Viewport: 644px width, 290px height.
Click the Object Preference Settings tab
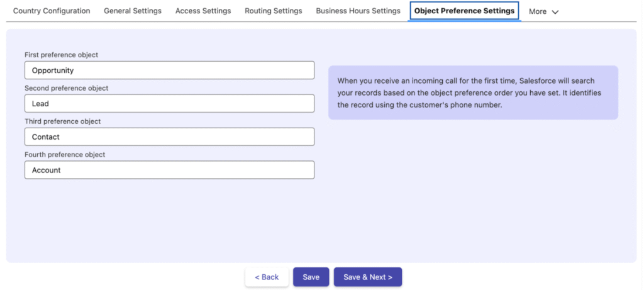click(x=464, y=11)
